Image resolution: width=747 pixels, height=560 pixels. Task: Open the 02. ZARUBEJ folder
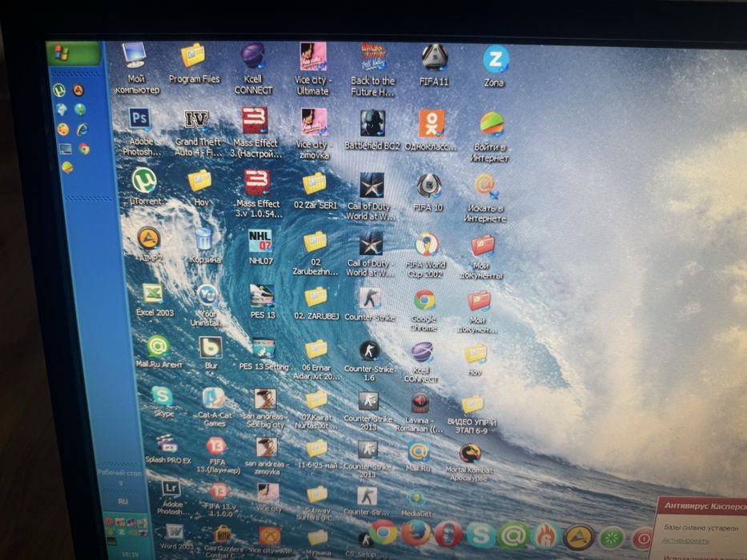click(x=316, y=303)
